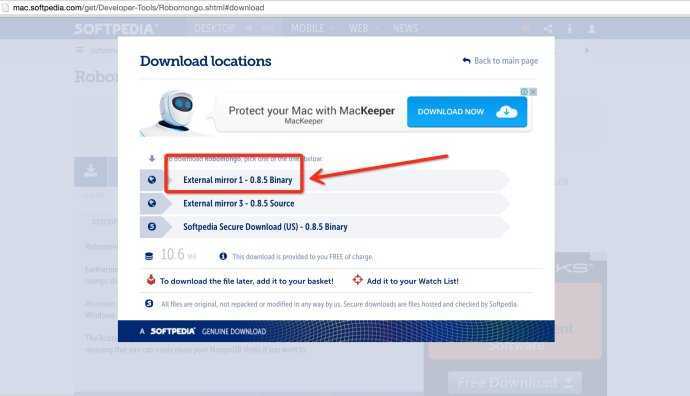The image size is (690, 396).
Task: Add it to your Watch List
Action: (x=412, y=281)
